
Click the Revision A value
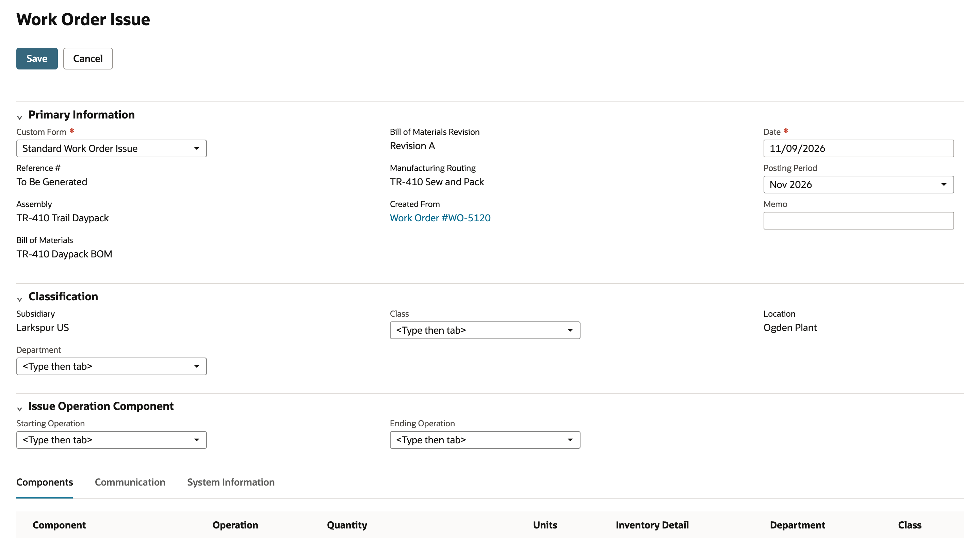tap(412, 146)
